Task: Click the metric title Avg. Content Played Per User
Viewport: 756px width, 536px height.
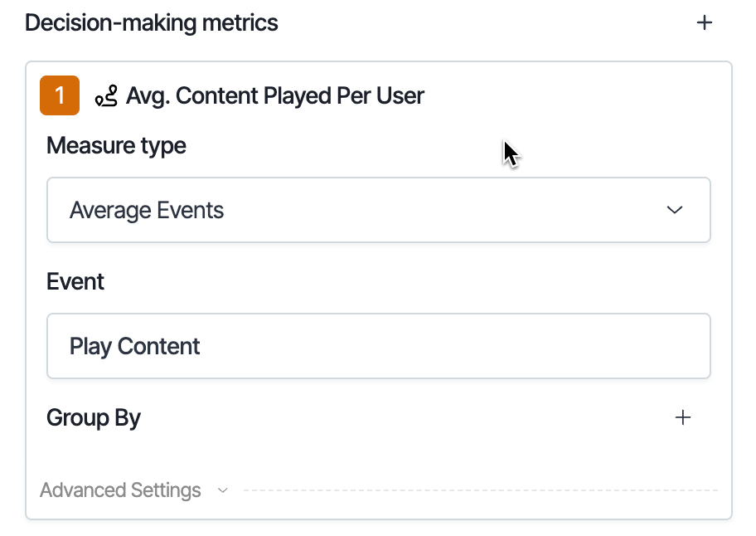Action: point(274,95)
